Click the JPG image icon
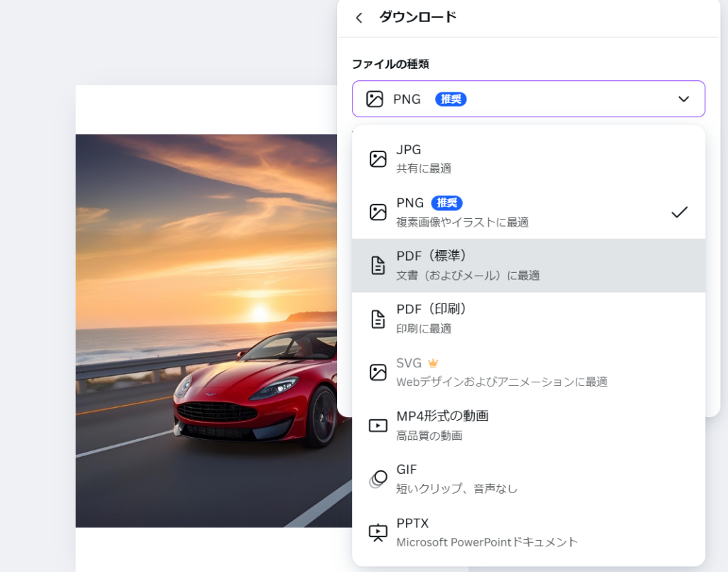Image resolution: width=728 pixels, height=572 pixels. coord(378,159)
